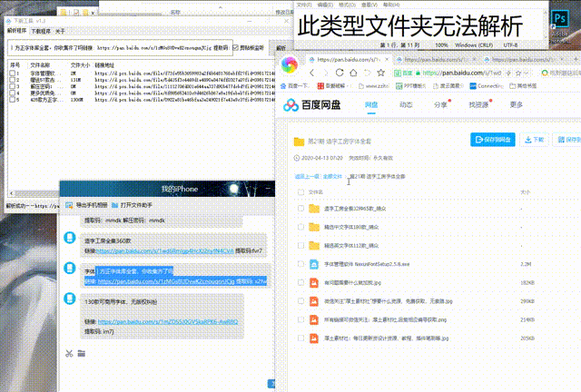This screenshot has width=581, height=392.
Task: Open the pan.baidu.com link ending AwR8Q in chat
Action: (168, 322)
